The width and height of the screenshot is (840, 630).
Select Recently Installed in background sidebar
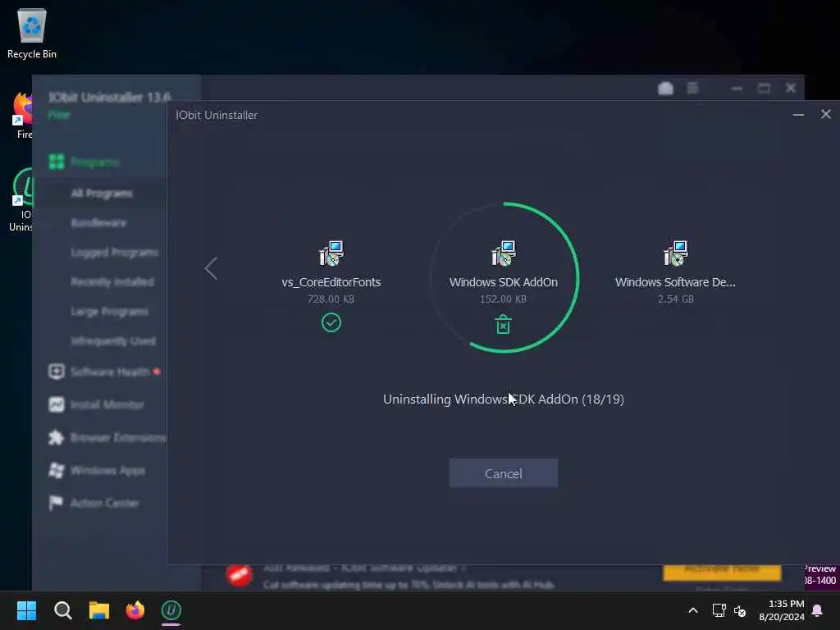(x=112, y=282)
